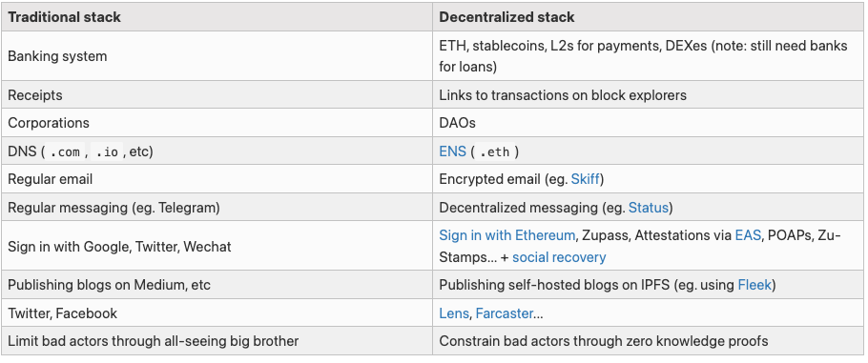The width and height of the screenshot is (868, 363).
Task: Click the Banking system cell
Action: (x=217, y=56)
